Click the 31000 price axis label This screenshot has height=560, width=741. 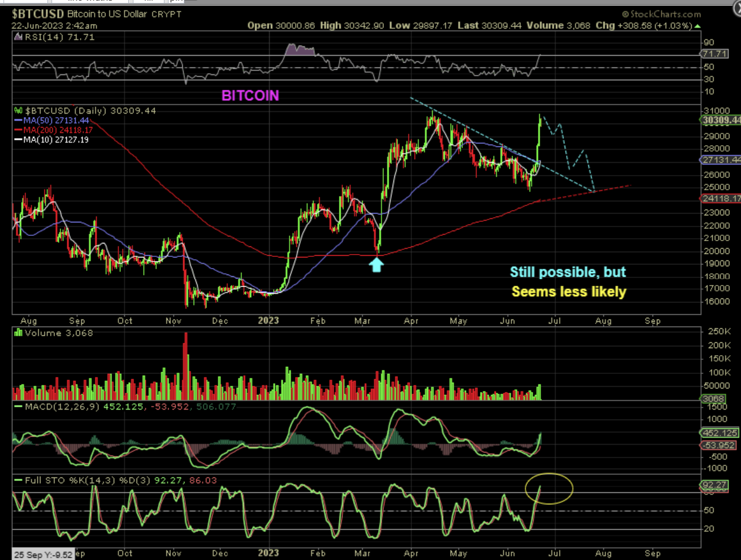point(717,111)
